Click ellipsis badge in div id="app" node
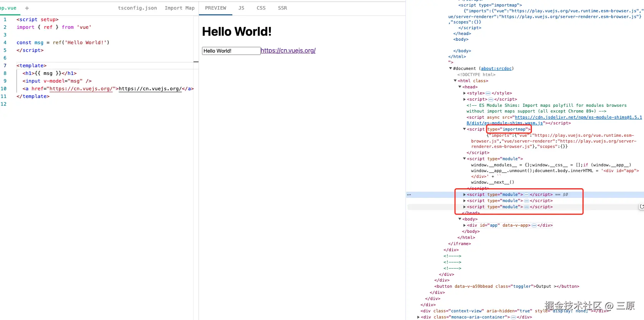Screen dimensions: 644x320 (534, 225)
